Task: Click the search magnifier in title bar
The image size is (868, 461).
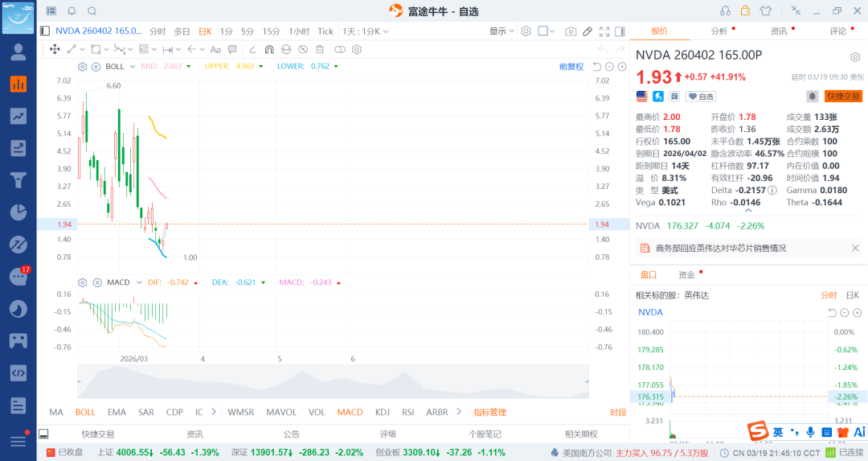Action: (92, 11)
